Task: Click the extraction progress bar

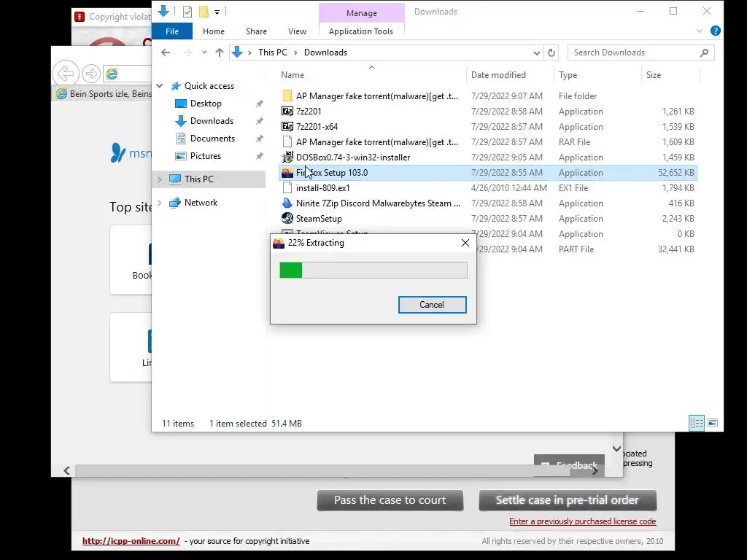Action: [x=373, y=271]
